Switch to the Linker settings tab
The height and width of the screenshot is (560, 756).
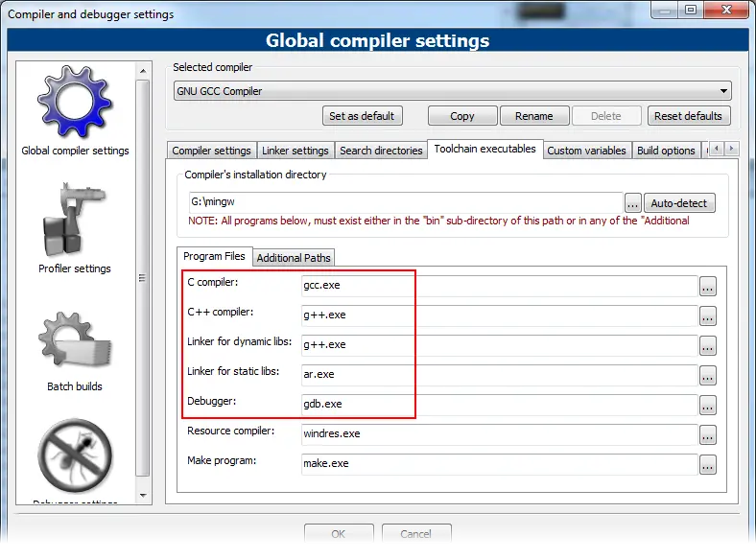(295, 151)
